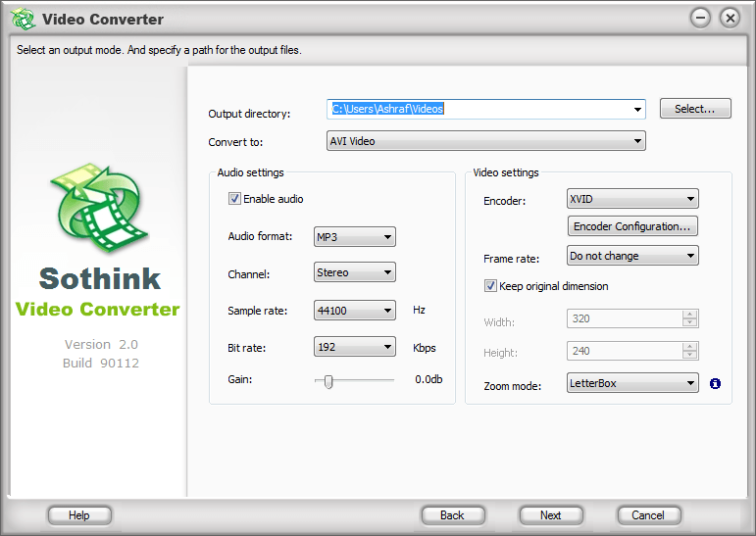Click the Select... button
Screen dimensions: 756x536
point(695,109)
